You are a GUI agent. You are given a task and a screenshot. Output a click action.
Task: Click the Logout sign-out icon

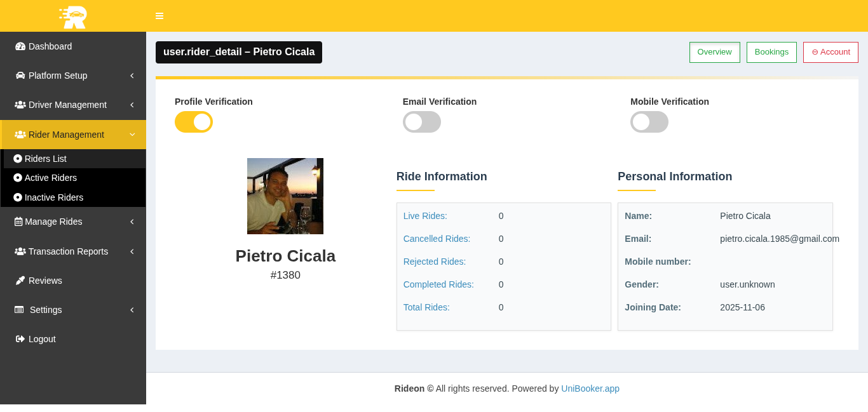[x=20, y=339]
